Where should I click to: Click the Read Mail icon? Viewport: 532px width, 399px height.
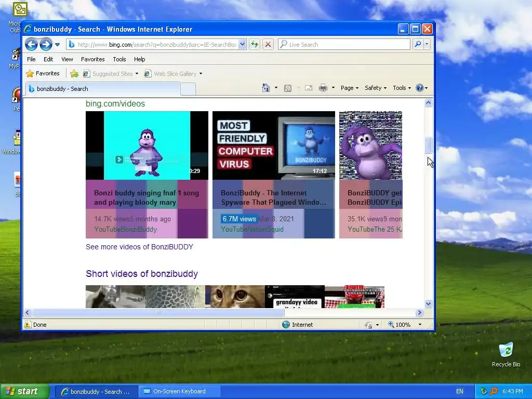click(309, 88)
